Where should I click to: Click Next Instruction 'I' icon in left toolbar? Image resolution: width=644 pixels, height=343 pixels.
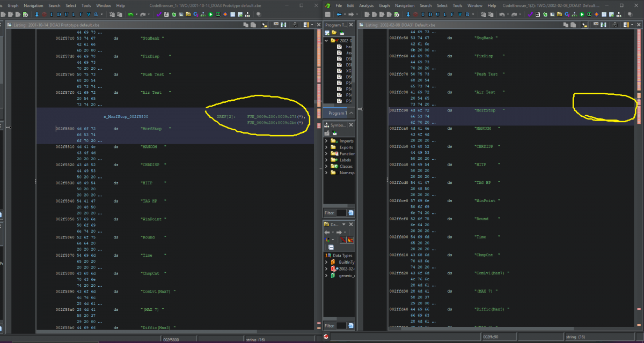tap(52, 14)
